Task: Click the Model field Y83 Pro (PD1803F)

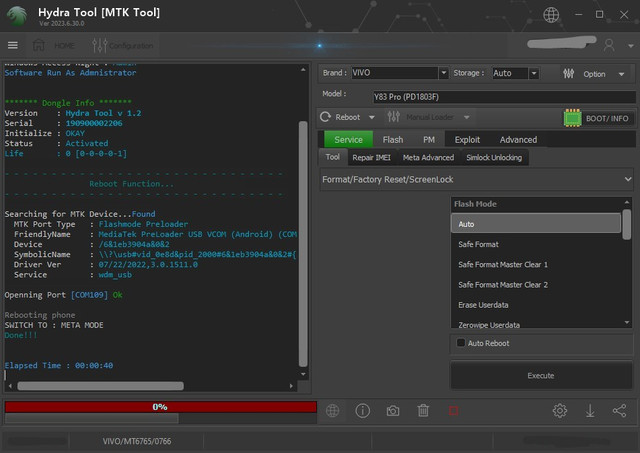Action: (504, 97)
